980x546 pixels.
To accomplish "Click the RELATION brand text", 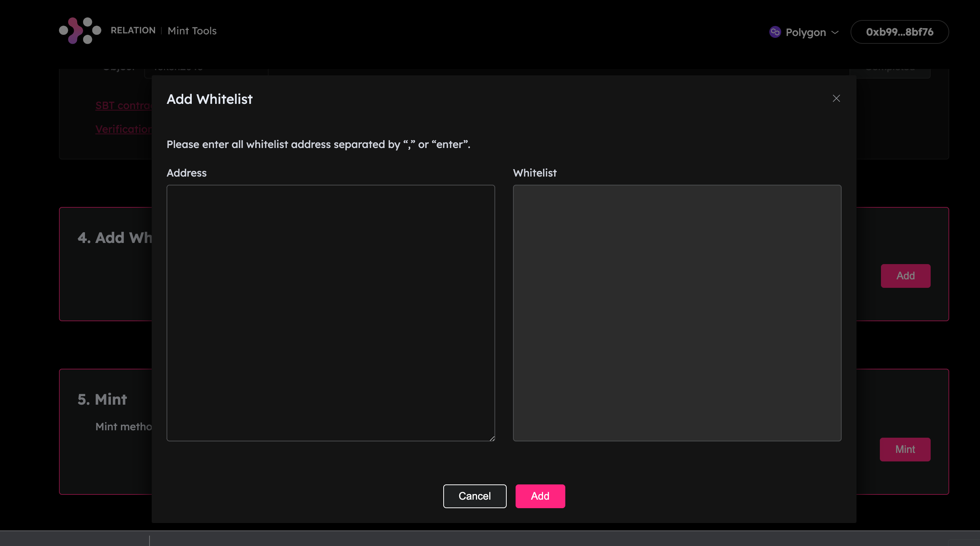I will click(133, 30).
